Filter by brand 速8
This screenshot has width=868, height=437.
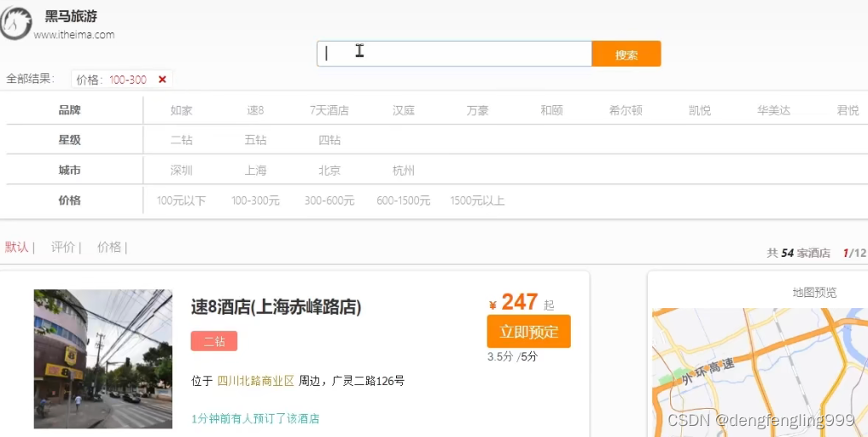(x=255, y=110)
